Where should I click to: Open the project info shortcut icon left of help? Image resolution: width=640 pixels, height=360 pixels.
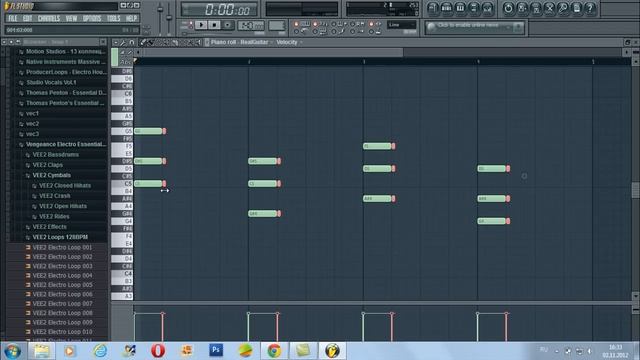coord(576,8)
